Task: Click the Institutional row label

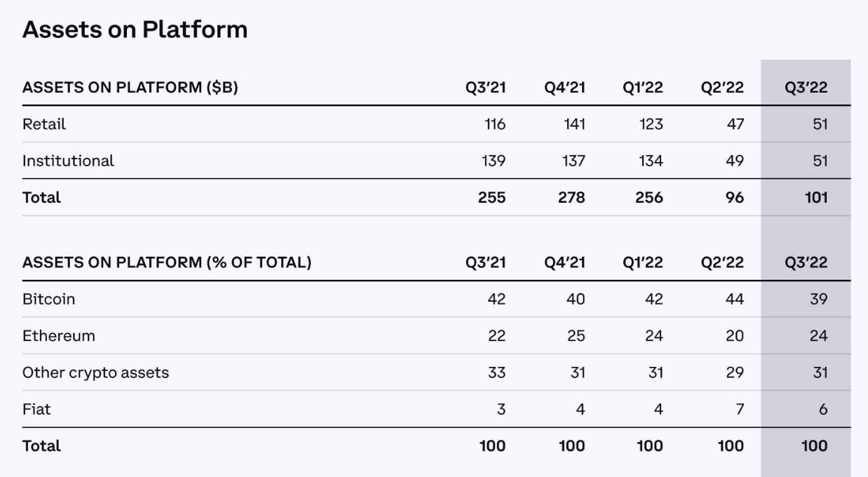Action: pos(68,161)
